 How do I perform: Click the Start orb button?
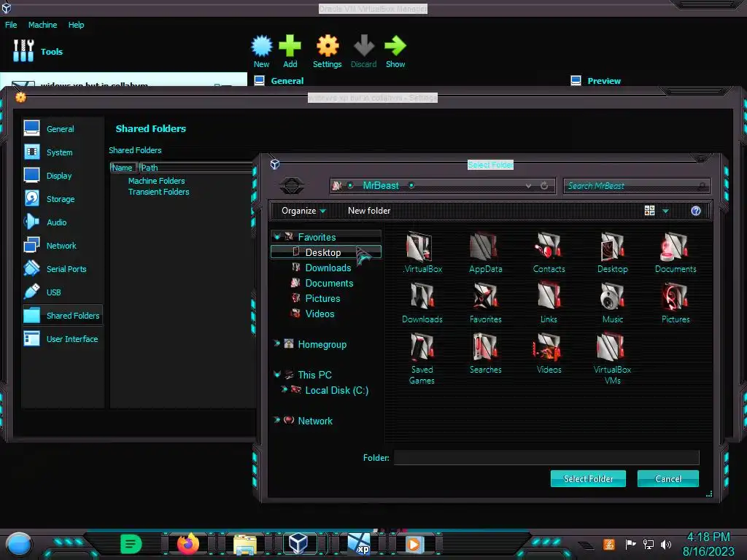pyautogui.click(x=19, y=545)
